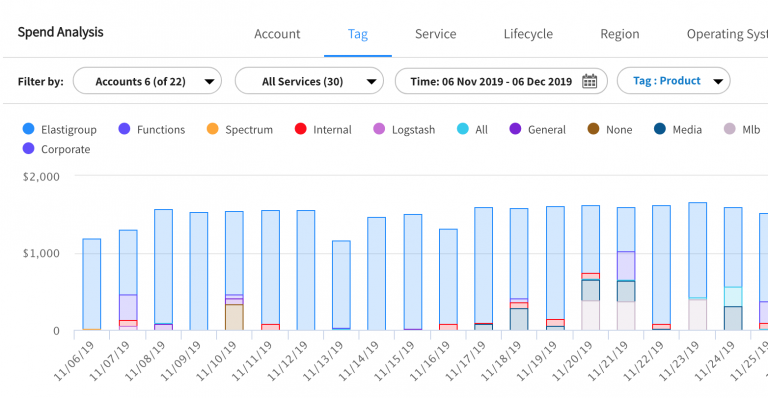Expand the Tag : Product dropdown
The height and width of the screenshot is (398, 768).
click(673, 81)
